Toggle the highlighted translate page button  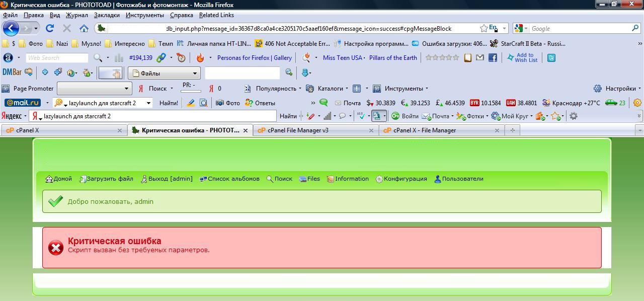click(x=376, y=116)
